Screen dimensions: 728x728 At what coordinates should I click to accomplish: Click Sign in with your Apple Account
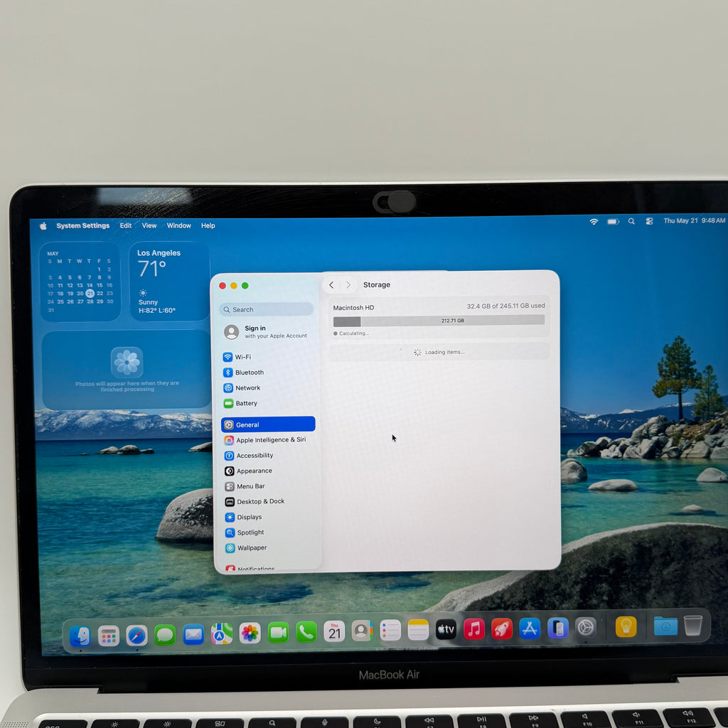tap(266, 331)
